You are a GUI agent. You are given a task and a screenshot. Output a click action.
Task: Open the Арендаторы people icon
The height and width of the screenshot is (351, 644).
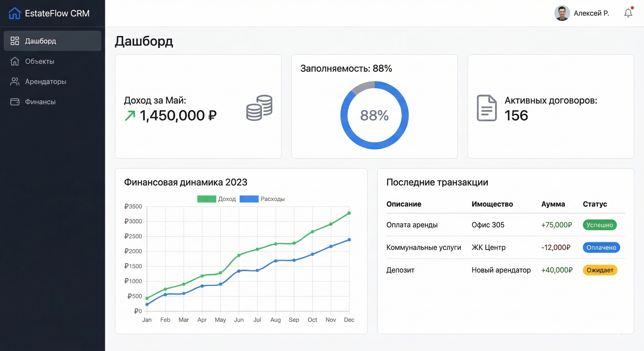pos(15,81)
